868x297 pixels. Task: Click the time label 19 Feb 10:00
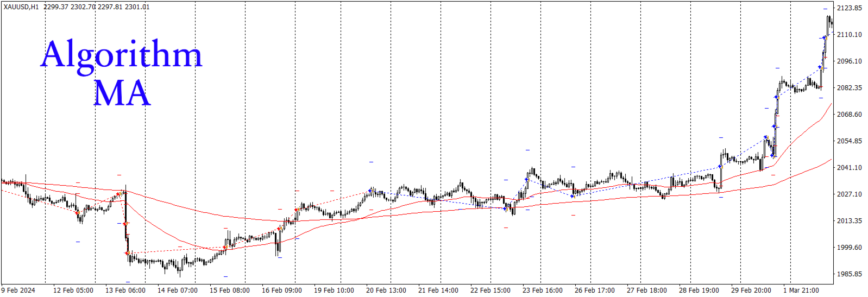pos(334,290)
